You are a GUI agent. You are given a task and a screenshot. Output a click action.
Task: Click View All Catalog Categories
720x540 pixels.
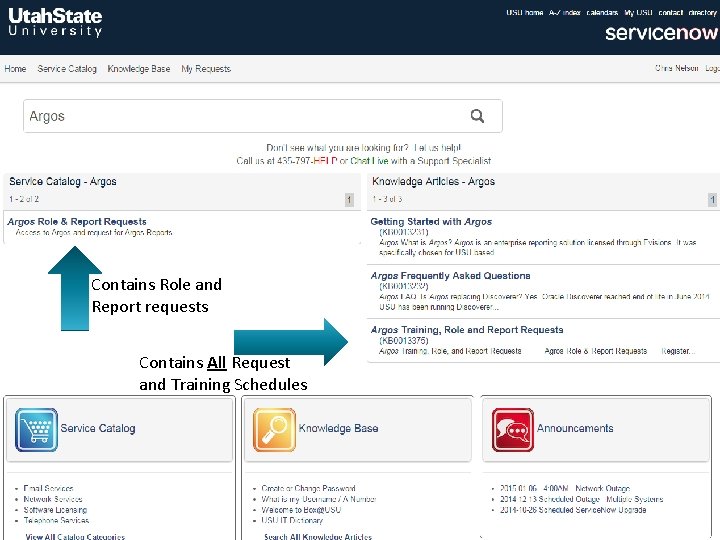pyautogui.click(x=75, y=536)
